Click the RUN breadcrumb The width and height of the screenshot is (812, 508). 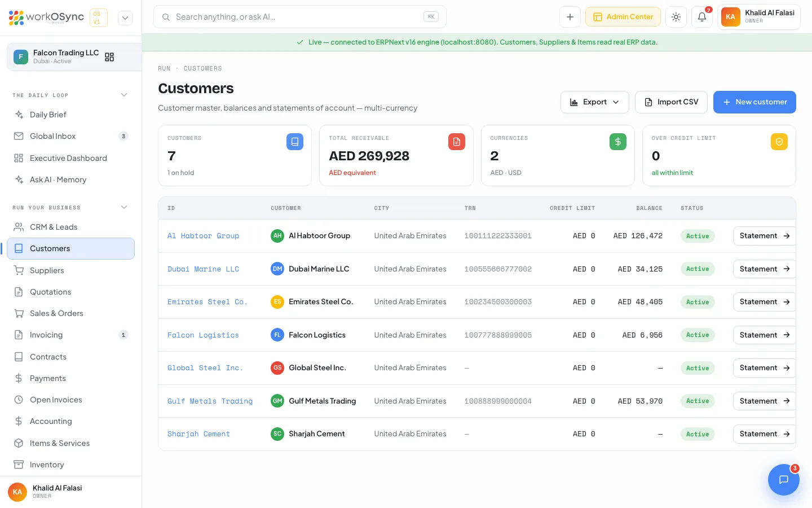click(164, 68)
